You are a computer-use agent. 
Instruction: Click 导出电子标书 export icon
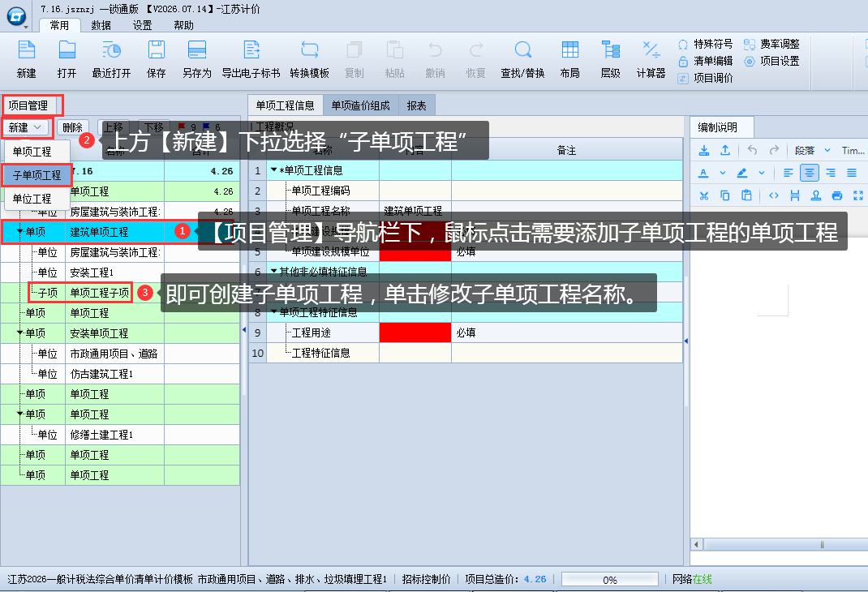pos(251,50)
